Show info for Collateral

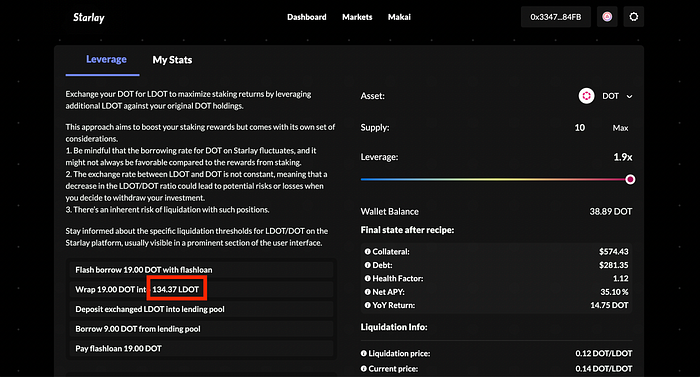coord(367,251)
